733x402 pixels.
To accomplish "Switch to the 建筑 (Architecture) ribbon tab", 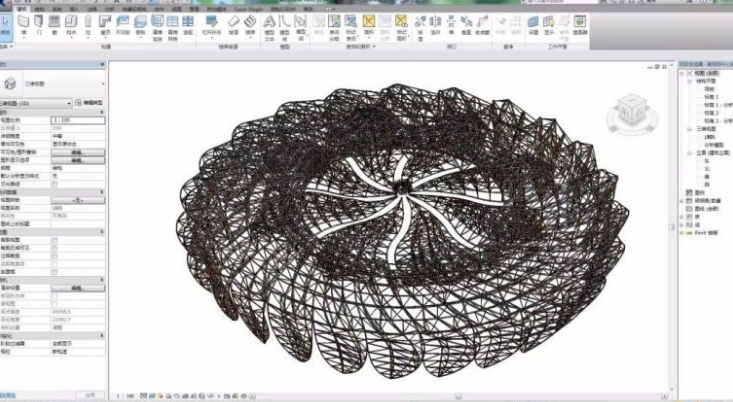I will click(x=22, y=9).
